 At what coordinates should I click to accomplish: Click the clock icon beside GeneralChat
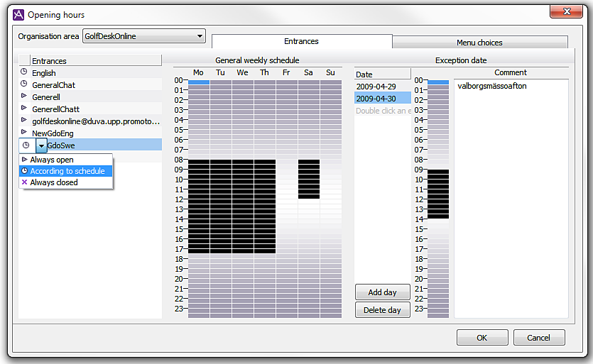pos(24,84)
